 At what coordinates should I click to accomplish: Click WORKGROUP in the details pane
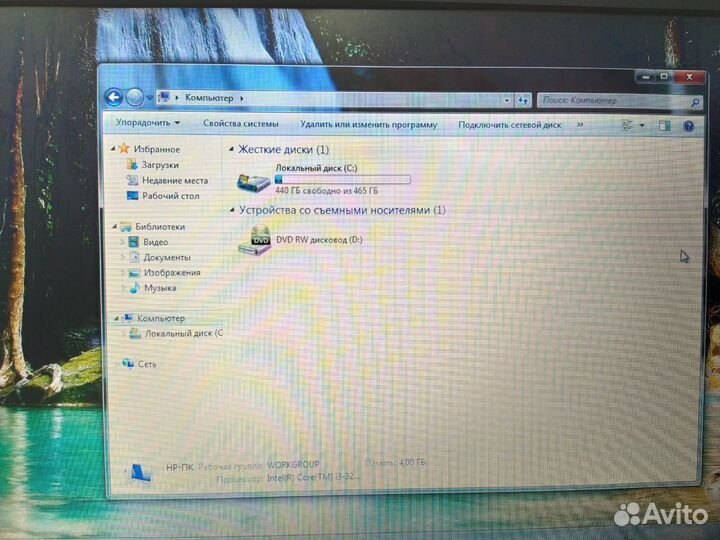[x=293, y=464]
